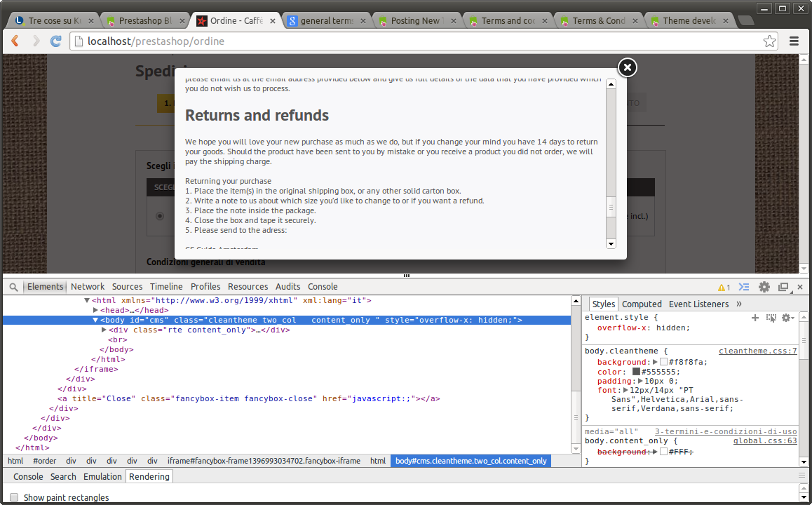The width and height of the screenshot is (812, 505).
Task: Open the Profiles panel
Action: point(205,286)
